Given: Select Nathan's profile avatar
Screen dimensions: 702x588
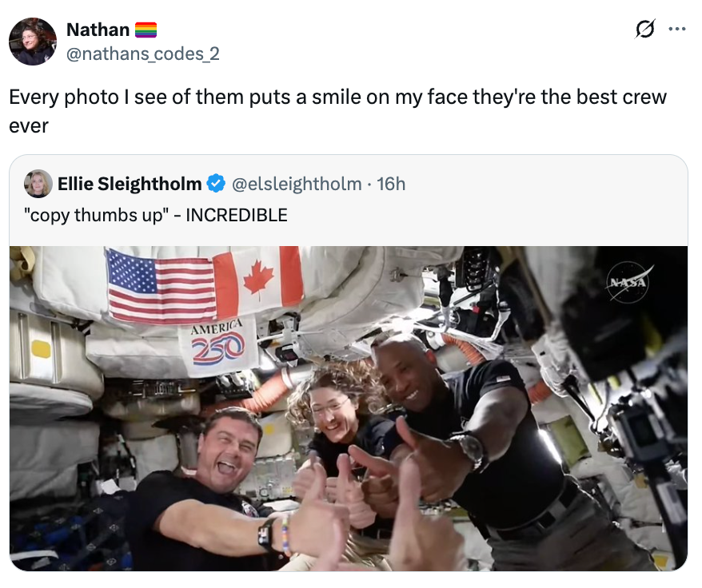Looking at the screenshot, I should click(x=32, y=41).
